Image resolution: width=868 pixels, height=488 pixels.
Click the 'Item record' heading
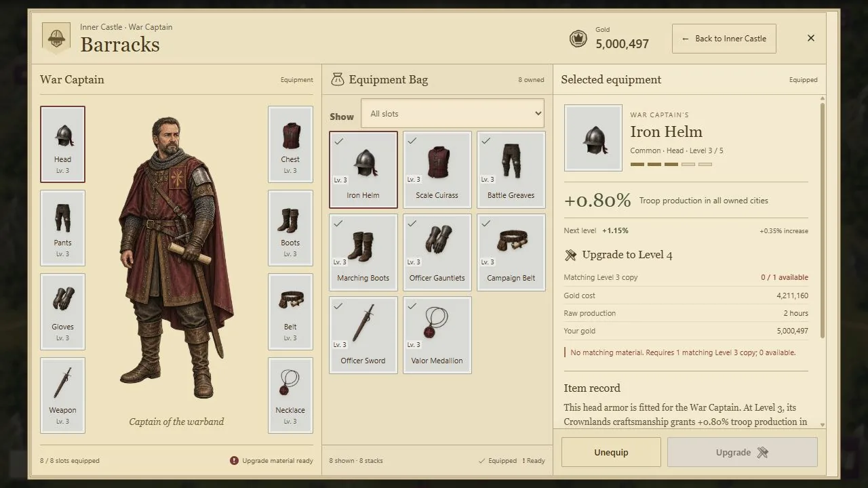(x=592, y=388)
